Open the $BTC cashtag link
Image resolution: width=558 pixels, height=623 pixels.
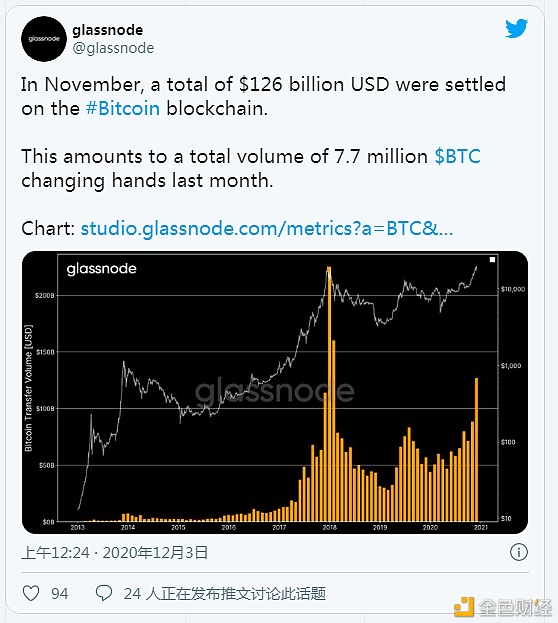[457, 156]
